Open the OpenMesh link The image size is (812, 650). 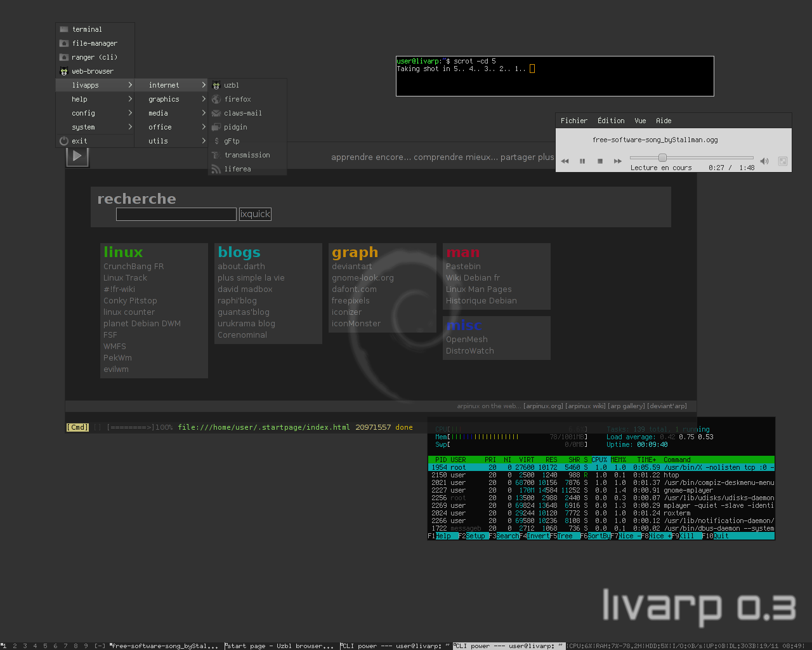[467, 340]
